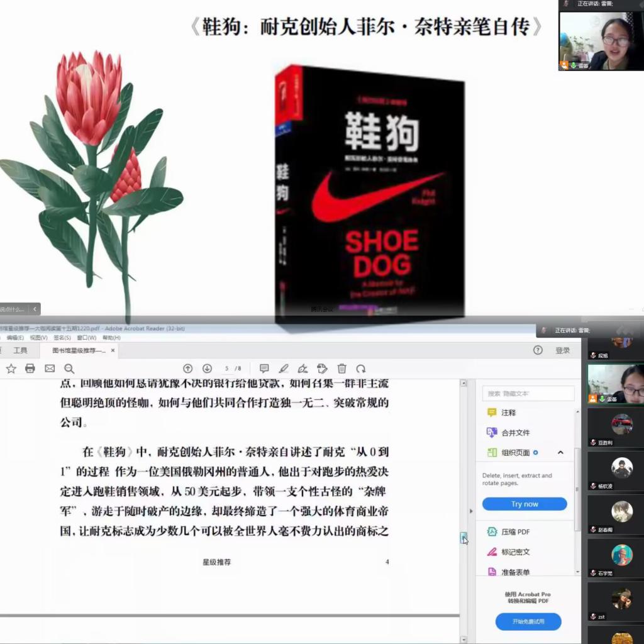Viewport: 644px width, 644px height.
Task: Go to previous page with up arrow
Action: [187, 369]
